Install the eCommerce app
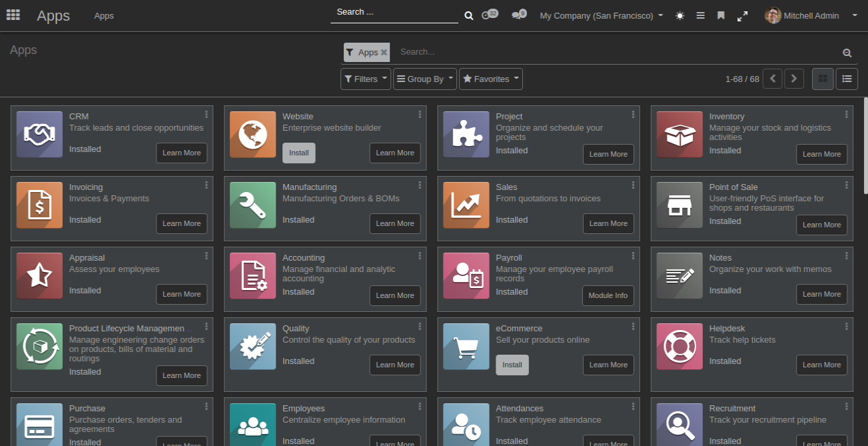 pos(512,365)
